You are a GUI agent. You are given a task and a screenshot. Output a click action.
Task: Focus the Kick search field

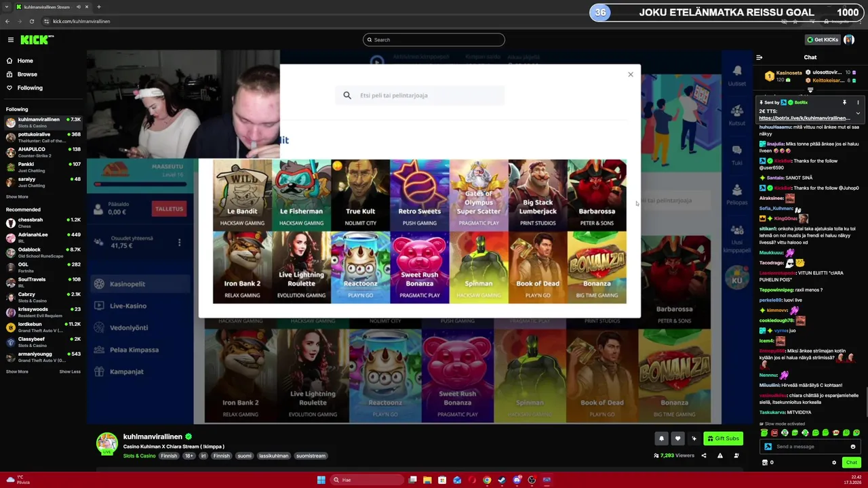[434, 40]
